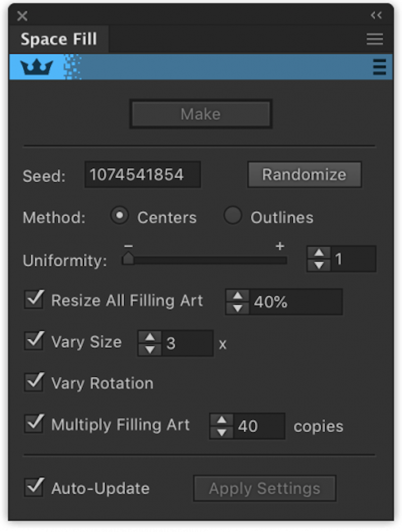Increase Multiply Filling Art copies stepper

click(222, 420)
